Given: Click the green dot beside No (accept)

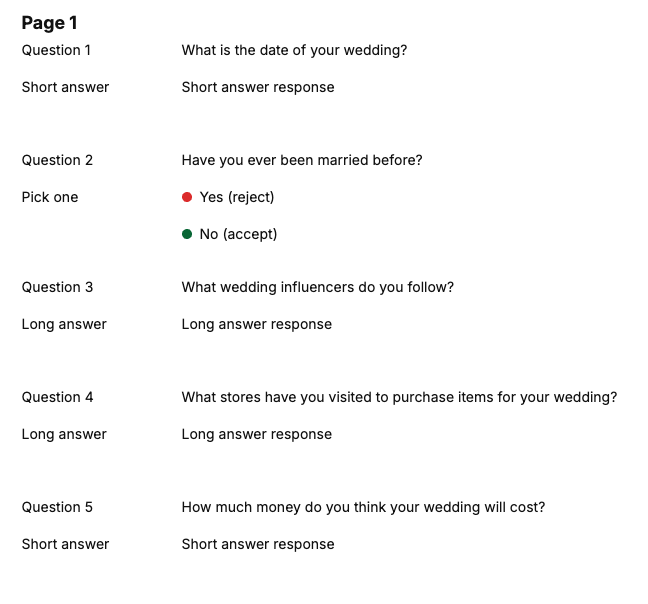Looking at the screenshot, I should coord(187,234).
